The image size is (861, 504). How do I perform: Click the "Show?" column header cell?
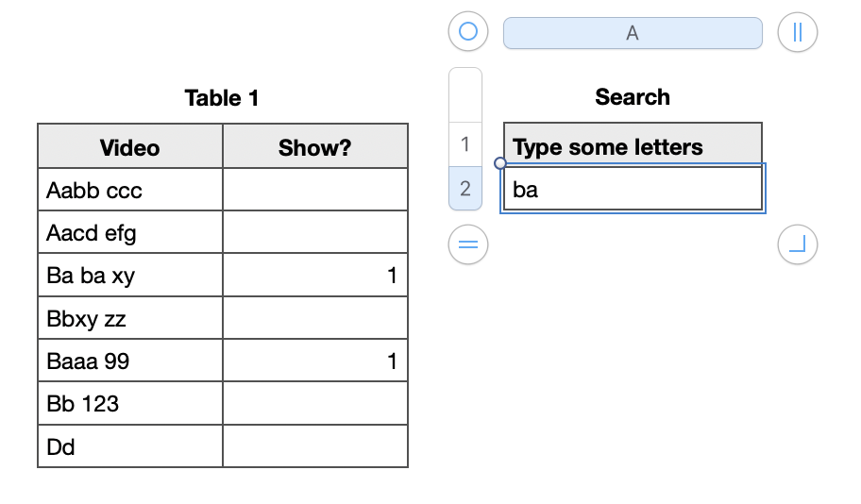pos(315,148)
